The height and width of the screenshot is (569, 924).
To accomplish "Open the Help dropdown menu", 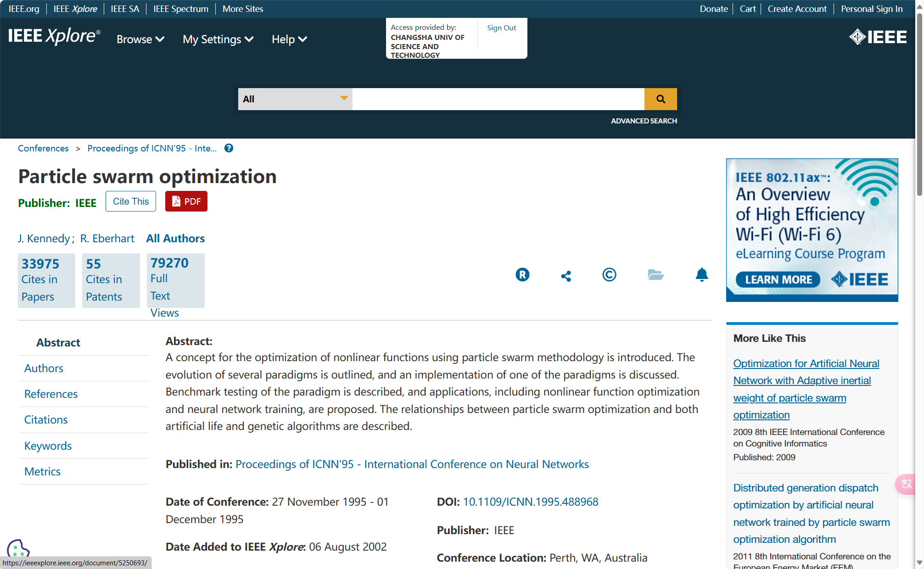I will point(289,39).
